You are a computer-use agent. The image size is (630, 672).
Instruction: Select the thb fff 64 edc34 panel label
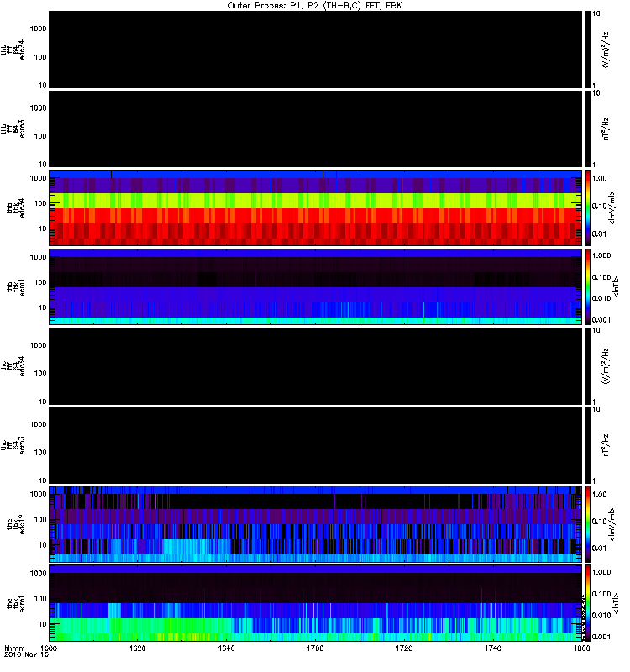(x=13, y=50)
